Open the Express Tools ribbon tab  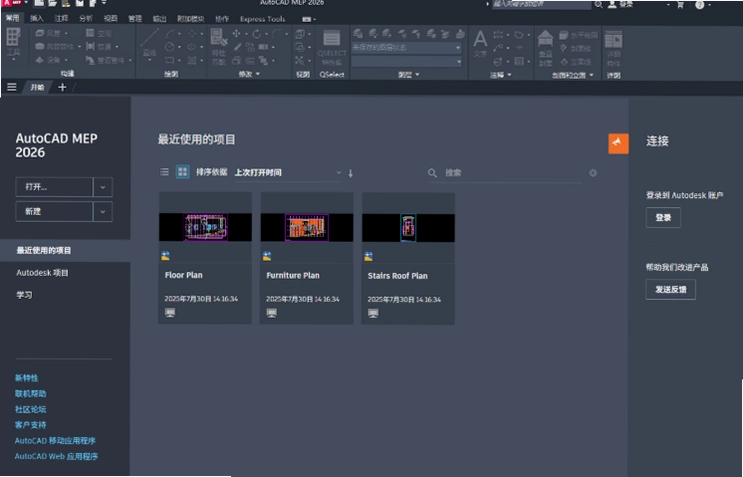pos(263,19)
